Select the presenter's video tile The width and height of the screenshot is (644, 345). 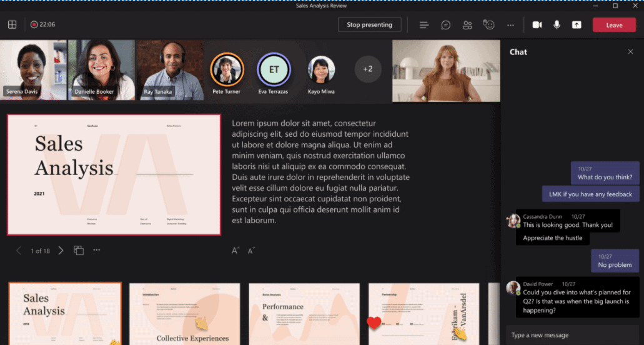(x=446, y=71)
